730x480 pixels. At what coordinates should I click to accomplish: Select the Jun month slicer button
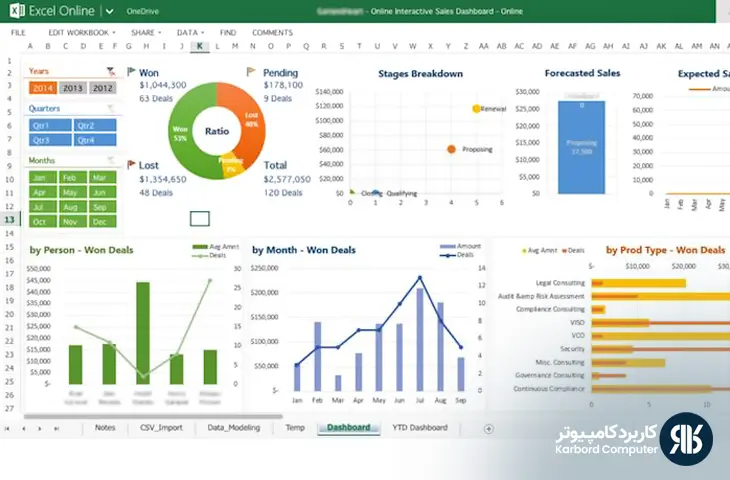coord(102,192)
